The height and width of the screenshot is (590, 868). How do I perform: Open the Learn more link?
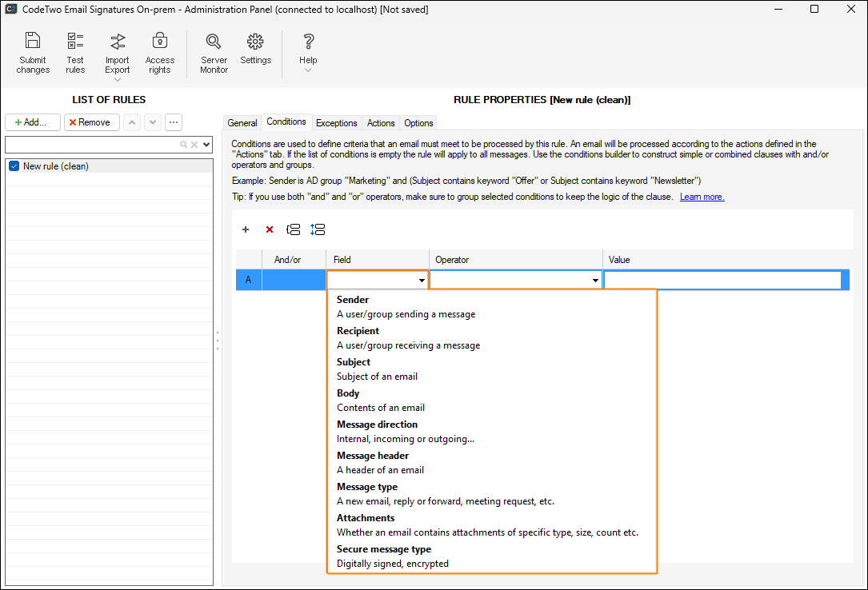(702, 196)
